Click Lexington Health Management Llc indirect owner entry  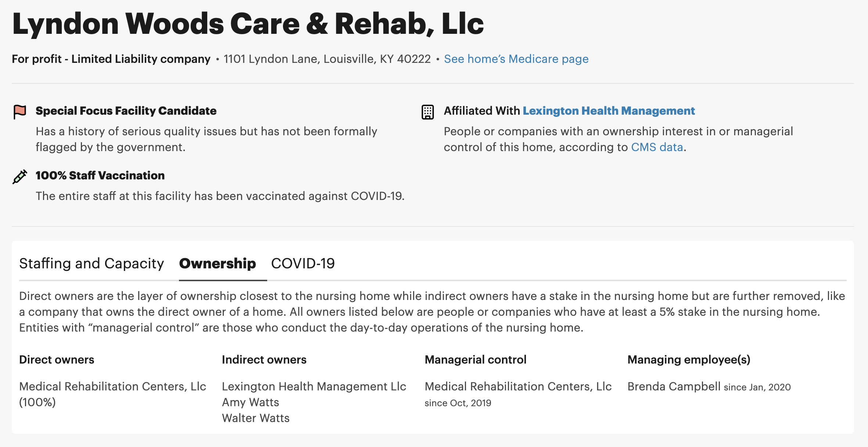(314, 386)
